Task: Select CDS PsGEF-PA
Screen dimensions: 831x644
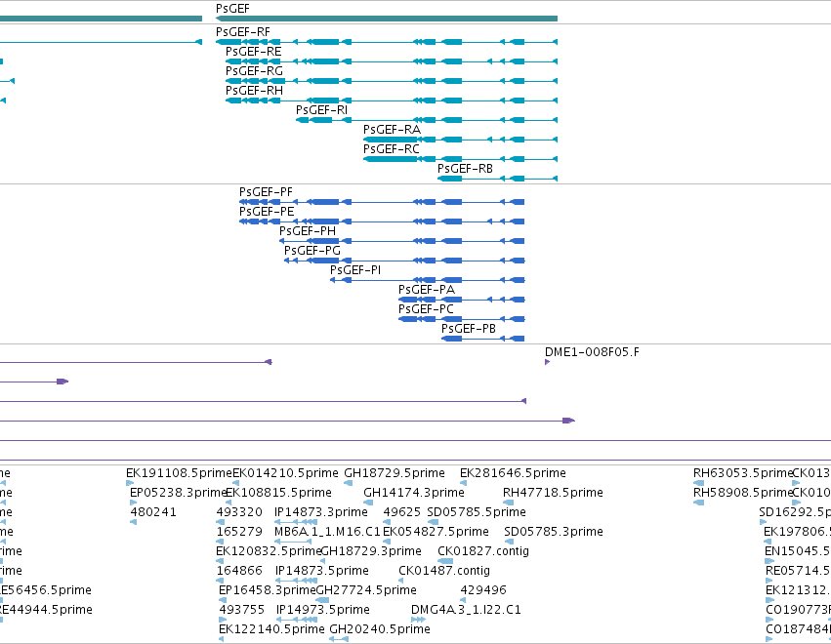Action: [x=462, y=300]
